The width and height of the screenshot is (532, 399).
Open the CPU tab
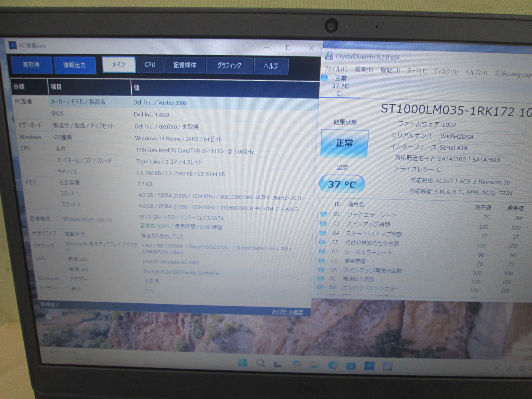pyautogui.click(x=150, y=65)
